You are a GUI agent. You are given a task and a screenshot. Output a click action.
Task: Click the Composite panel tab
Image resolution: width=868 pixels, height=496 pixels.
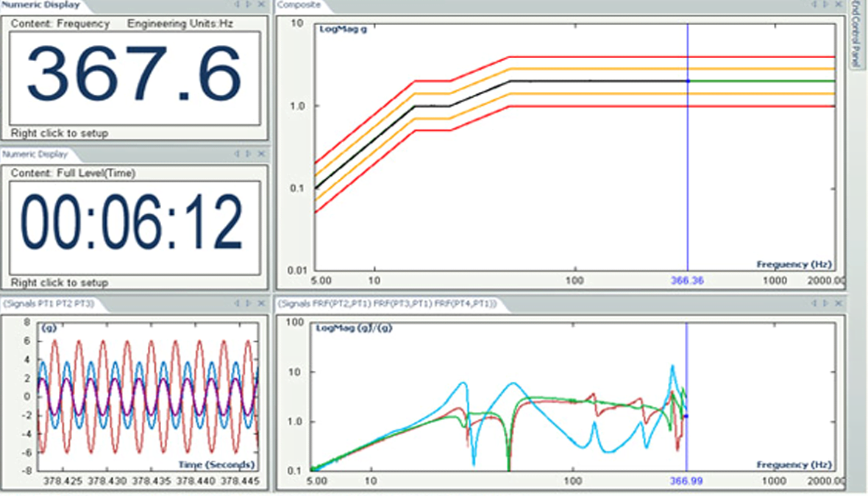click(x=299, y=5)
